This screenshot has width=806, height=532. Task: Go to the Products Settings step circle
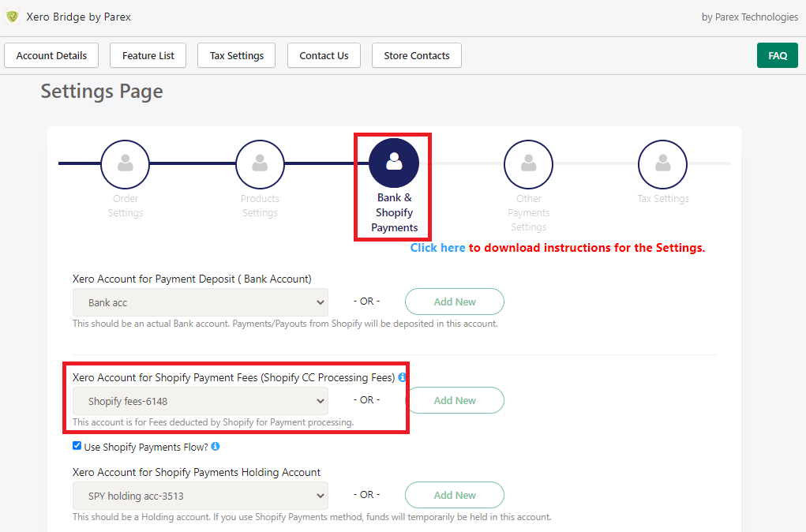pyautogui.click(x=260, y=164)
